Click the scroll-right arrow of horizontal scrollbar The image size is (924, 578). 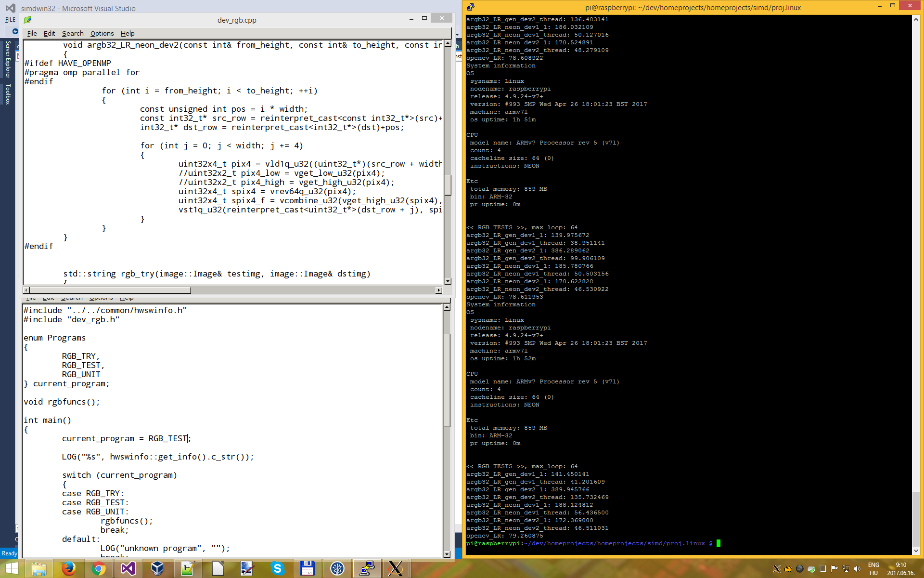[438, 290]
